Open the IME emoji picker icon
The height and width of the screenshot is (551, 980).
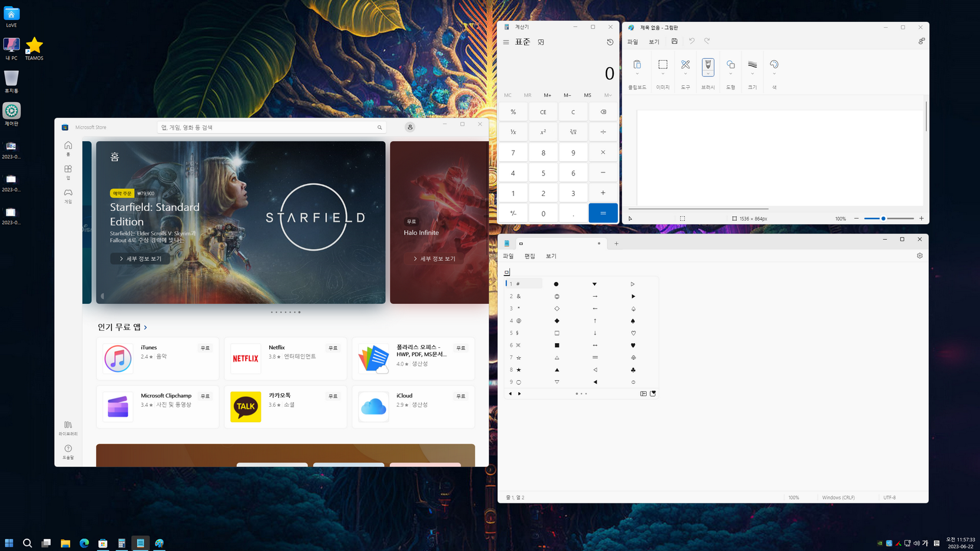coord(653,393)
